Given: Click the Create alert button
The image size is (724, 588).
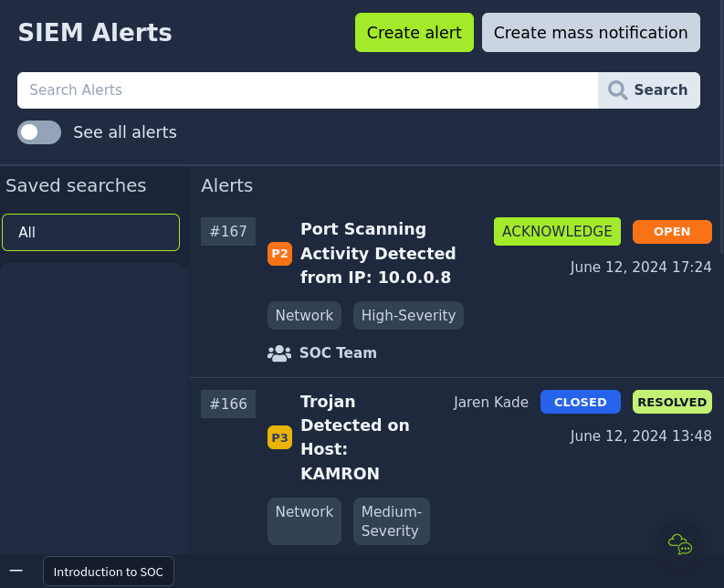Looking at the screenshot, I should click(x=414, y=33).
